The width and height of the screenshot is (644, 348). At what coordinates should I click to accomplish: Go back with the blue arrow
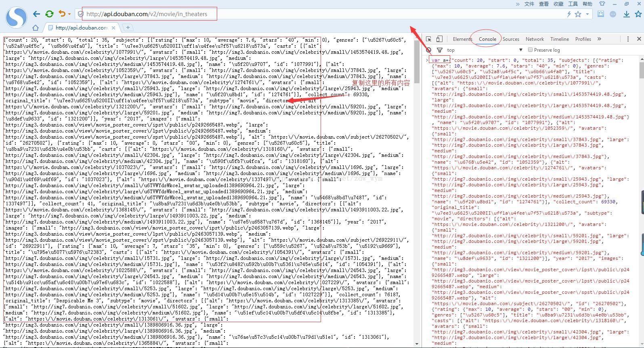pos(36,14)
